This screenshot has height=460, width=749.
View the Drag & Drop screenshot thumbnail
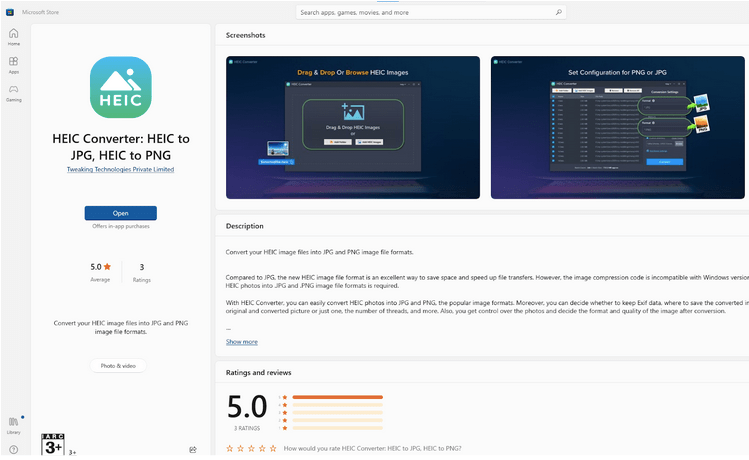[353, 128]
